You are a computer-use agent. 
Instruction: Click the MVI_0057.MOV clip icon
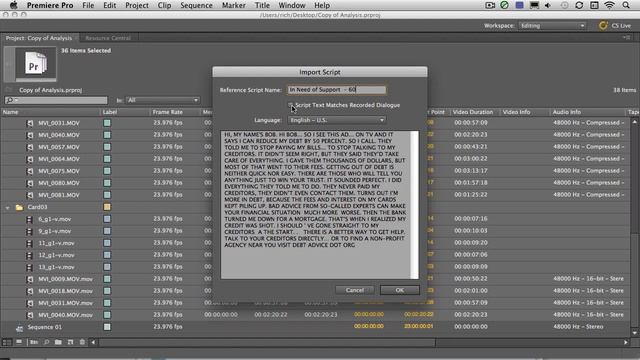click(x=30, y=147)
